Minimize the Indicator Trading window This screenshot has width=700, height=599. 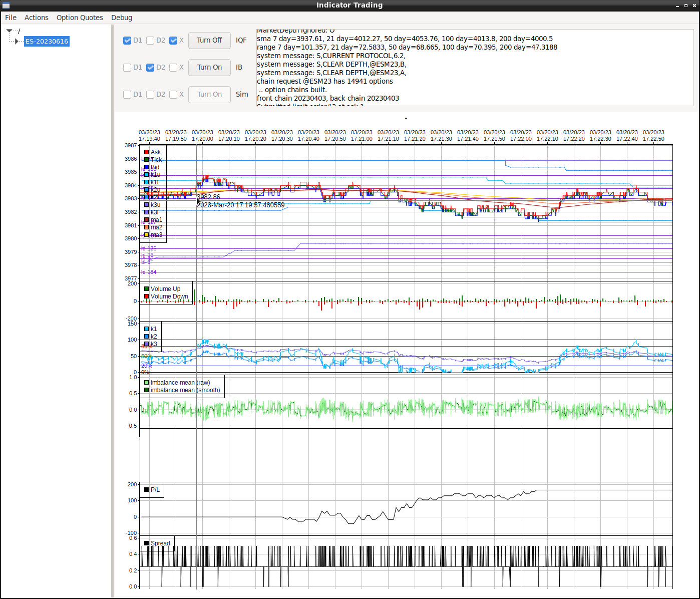[677, 6]
